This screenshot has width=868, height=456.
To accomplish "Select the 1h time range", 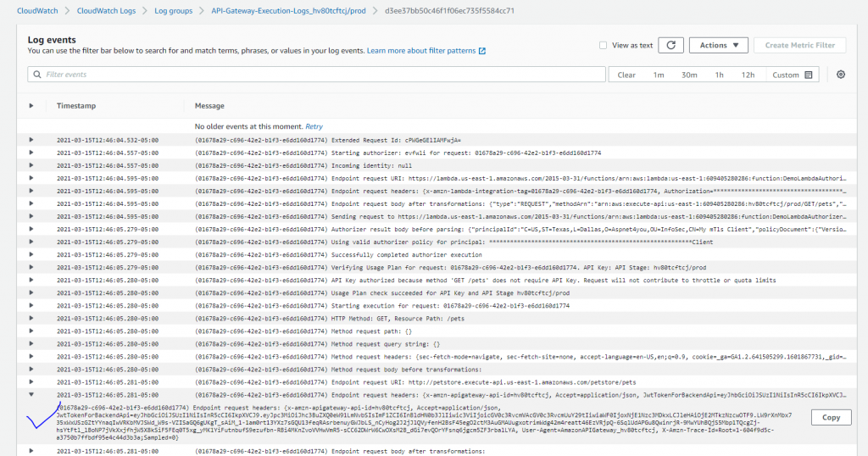I will tap(719, 75).
